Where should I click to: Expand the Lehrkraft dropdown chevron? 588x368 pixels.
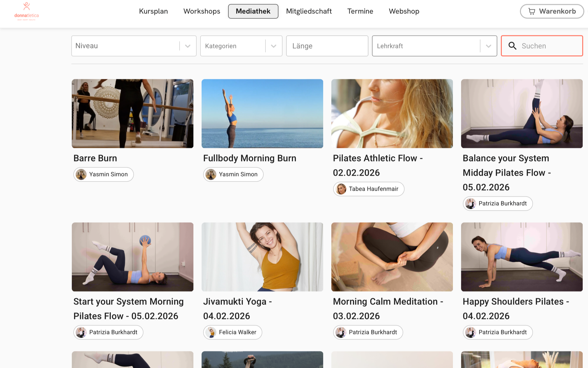point(488,46)
